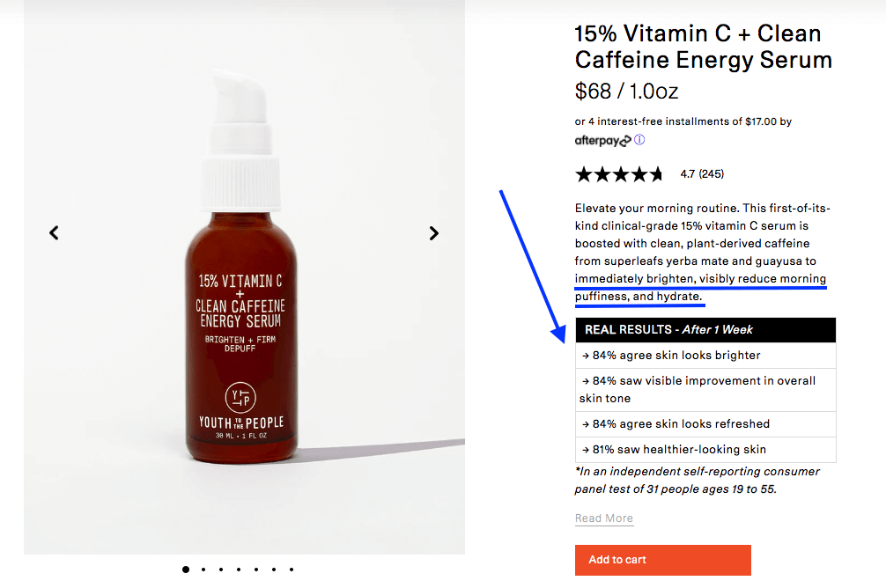Select the first carousel dot
The height and width of the screenshot is (588, 886).
click(185, 570)
